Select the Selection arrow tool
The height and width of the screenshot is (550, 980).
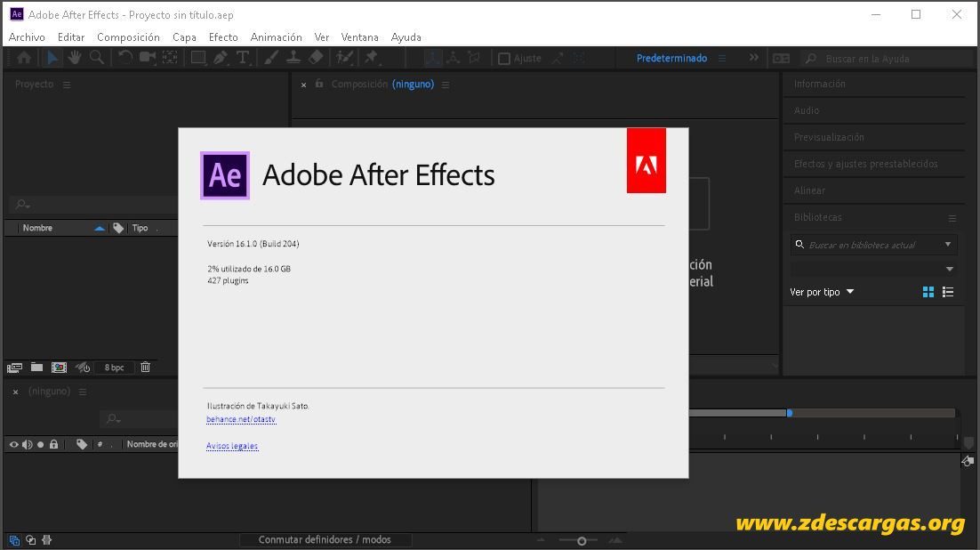(x=52, y=58)
